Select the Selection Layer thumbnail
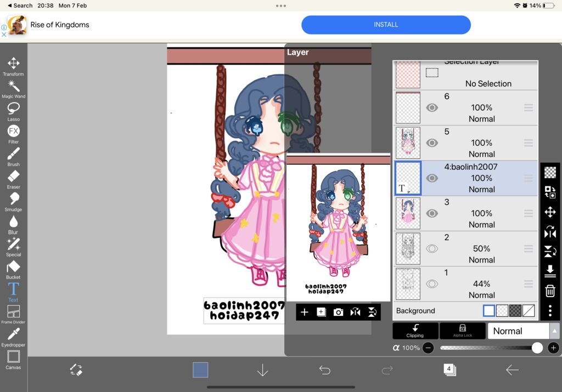This screenshot has width=562, height=392. click(x=408, y=75)
